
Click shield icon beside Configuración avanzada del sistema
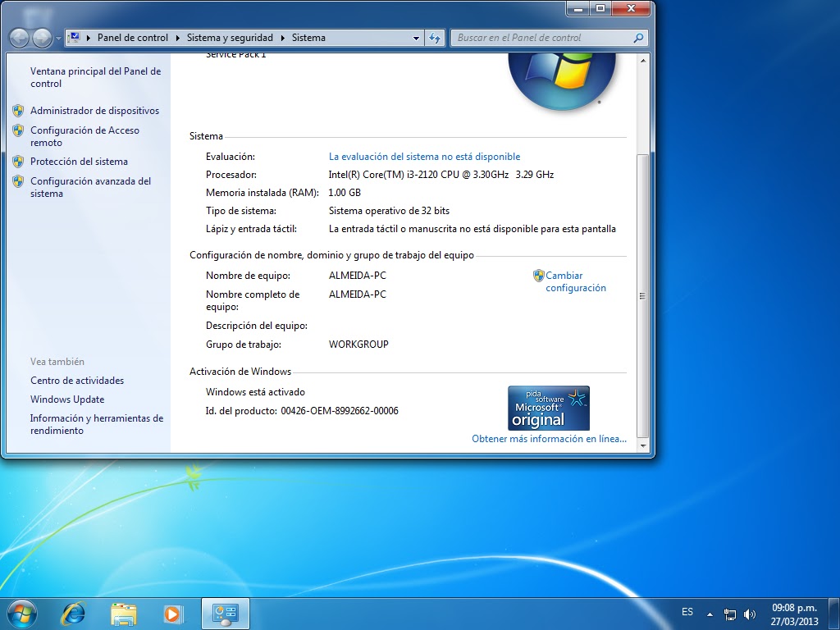[18, 181]
